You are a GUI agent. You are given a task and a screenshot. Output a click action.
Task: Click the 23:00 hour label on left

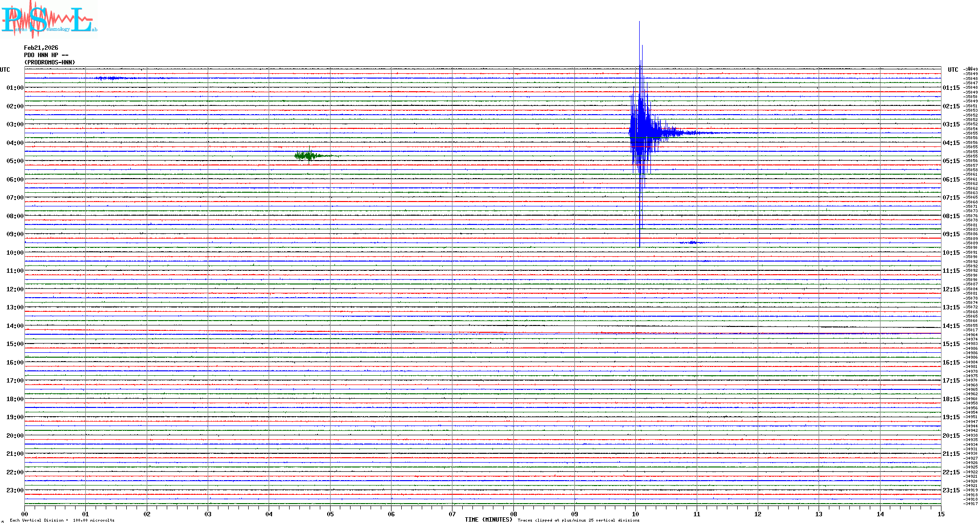coord(15,490)
